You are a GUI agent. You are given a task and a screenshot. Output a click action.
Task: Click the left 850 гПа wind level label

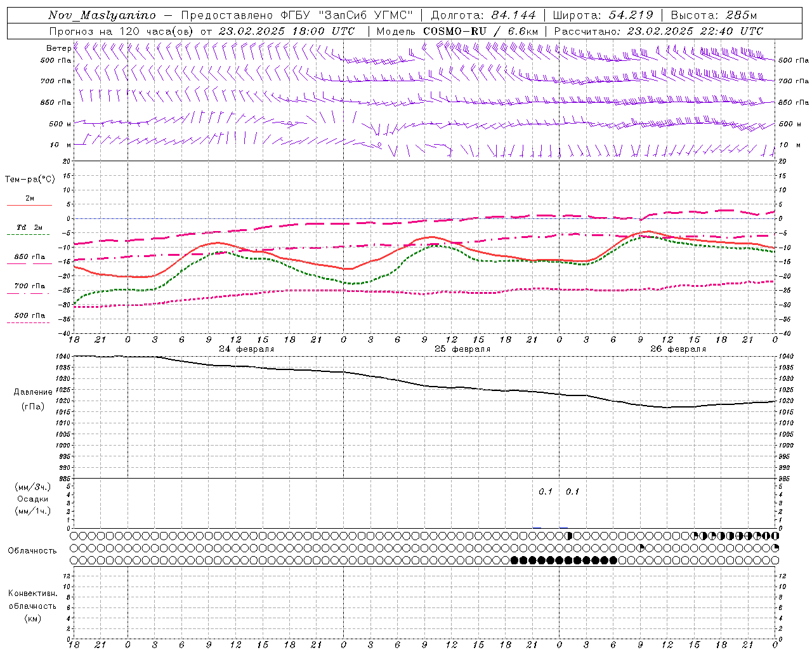[56, 102]
